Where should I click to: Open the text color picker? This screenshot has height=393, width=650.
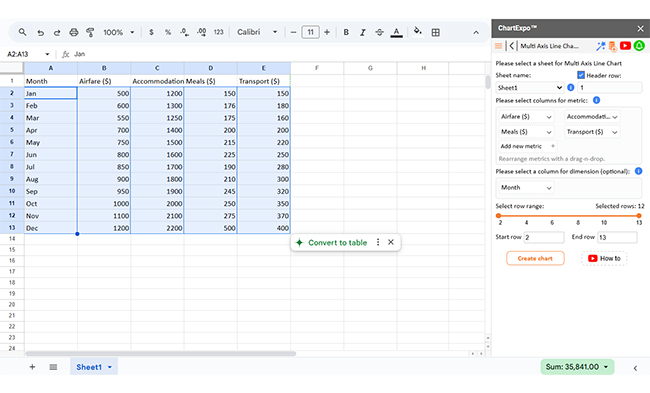(x=397, y=32)
